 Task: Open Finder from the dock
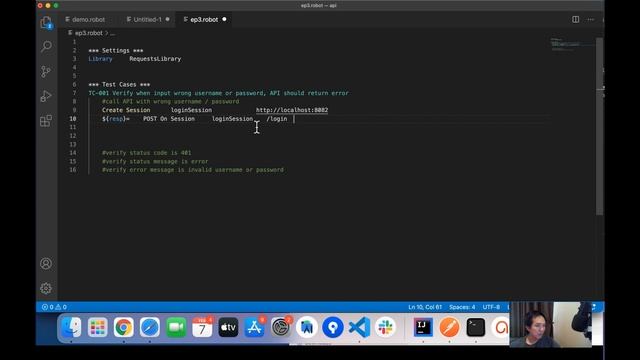[x=71, y=327]
